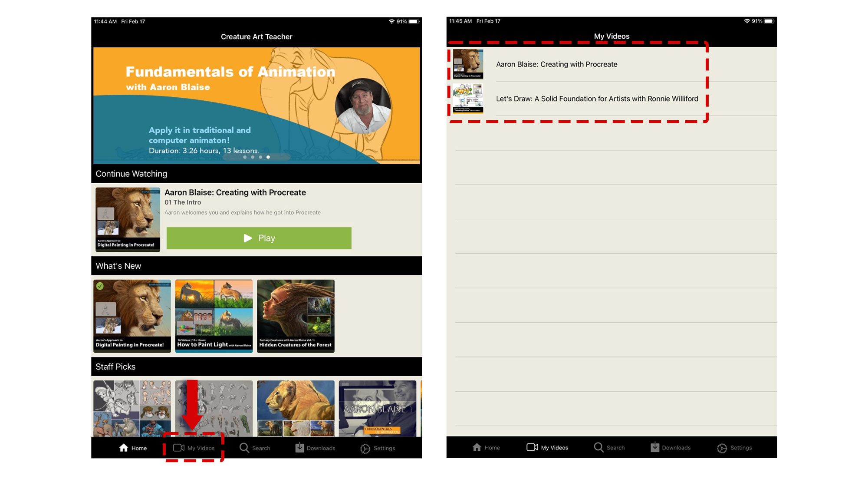Open Hidden Creatures of the Forest course
The image size is (868, 479).
tap(296, 316)
